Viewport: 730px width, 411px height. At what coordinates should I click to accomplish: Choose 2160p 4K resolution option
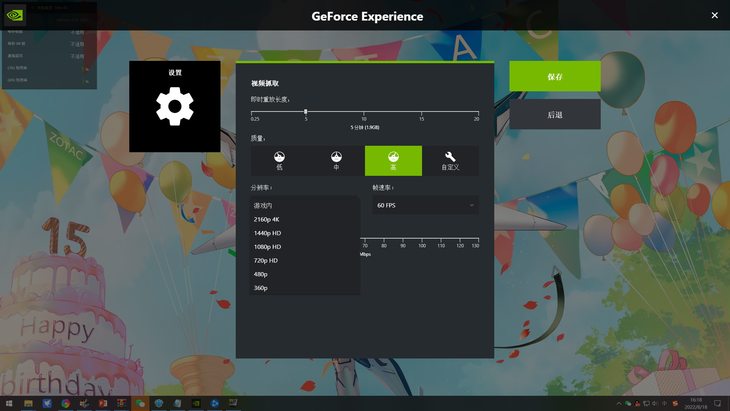coord(305,219)
